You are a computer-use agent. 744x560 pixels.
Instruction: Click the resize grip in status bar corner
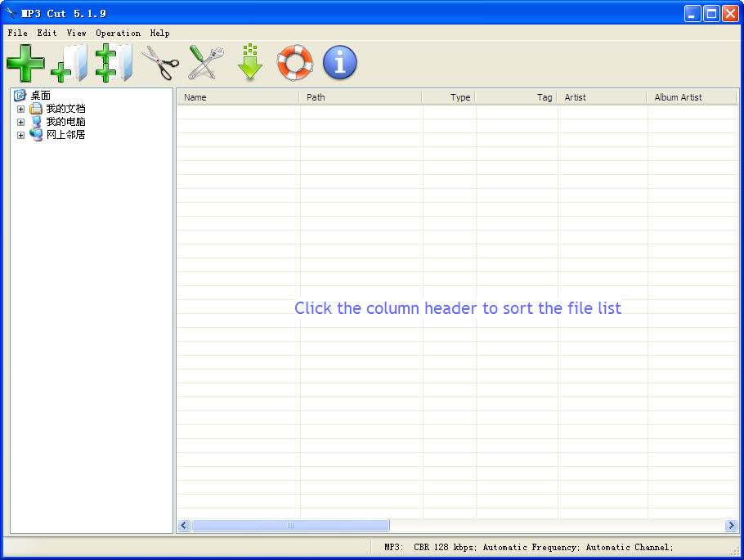point(735,551)
